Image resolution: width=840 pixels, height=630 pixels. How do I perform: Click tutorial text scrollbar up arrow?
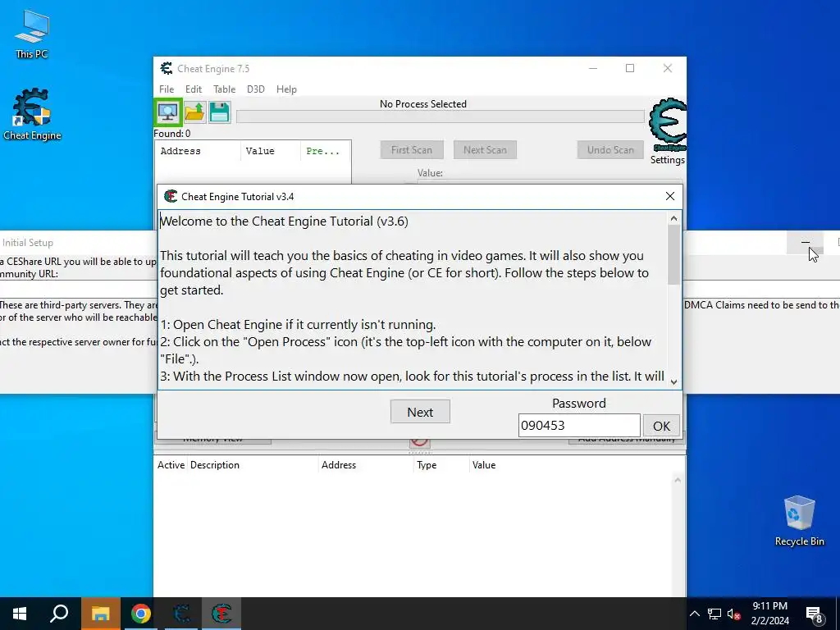[x=674, y=218]
